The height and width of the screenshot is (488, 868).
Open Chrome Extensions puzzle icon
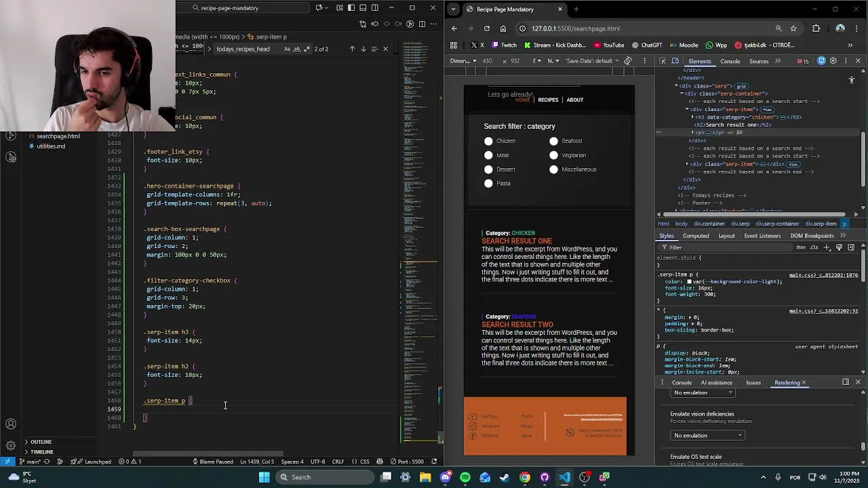point(816,28)
